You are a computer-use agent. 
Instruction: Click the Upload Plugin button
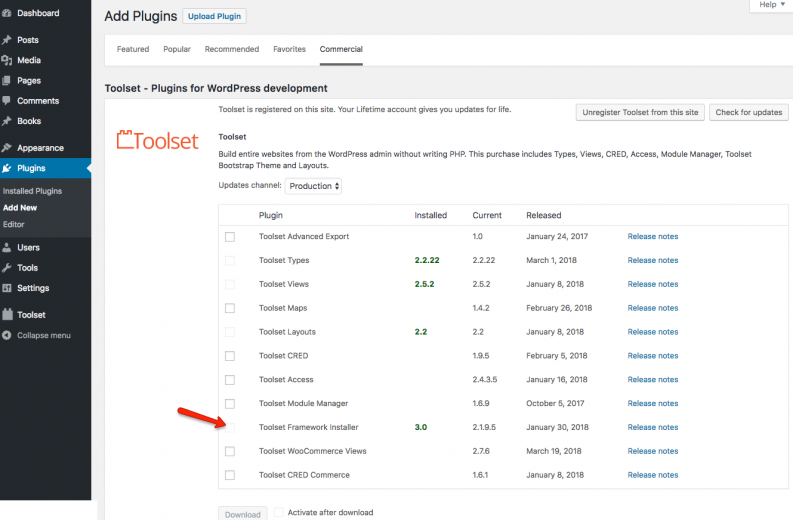point(214,16)
